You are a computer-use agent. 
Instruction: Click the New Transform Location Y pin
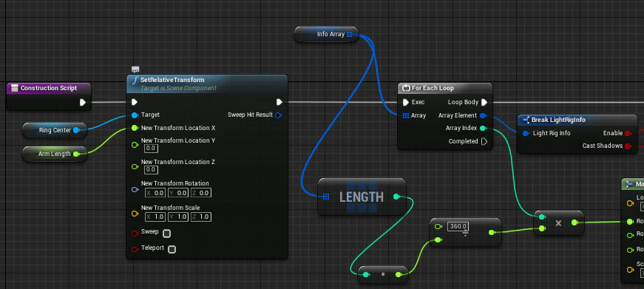tap(135, 145)
